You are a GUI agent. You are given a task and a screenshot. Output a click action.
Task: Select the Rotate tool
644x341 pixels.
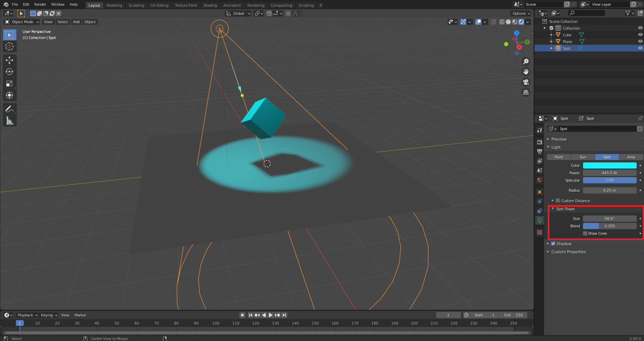click(9, 72)
